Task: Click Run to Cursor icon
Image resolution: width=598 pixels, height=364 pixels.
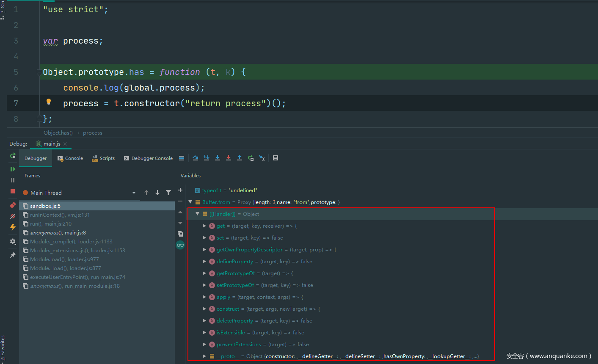Action: 262,158
